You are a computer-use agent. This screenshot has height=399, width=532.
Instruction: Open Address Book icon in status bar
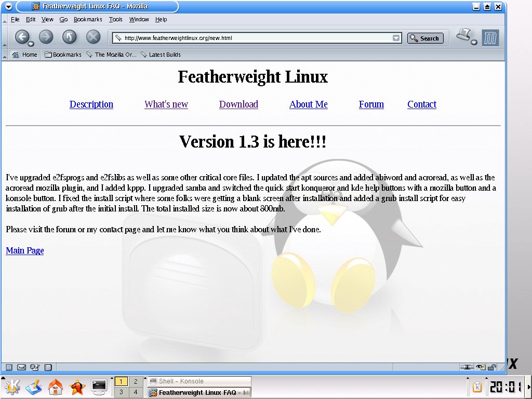click(x=48, y=367)
